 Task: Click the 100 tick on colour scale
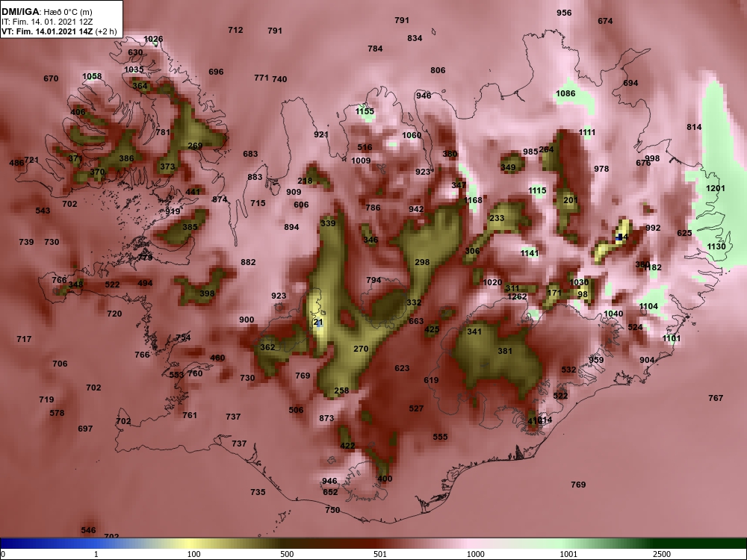pyautogui.click(x=193, y=554)
